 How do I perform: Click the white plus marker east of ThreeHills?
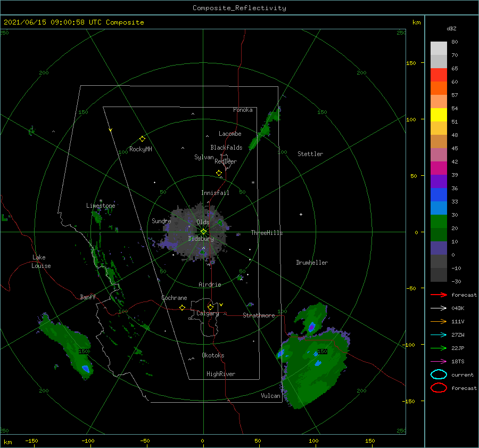tap(301, 214)
